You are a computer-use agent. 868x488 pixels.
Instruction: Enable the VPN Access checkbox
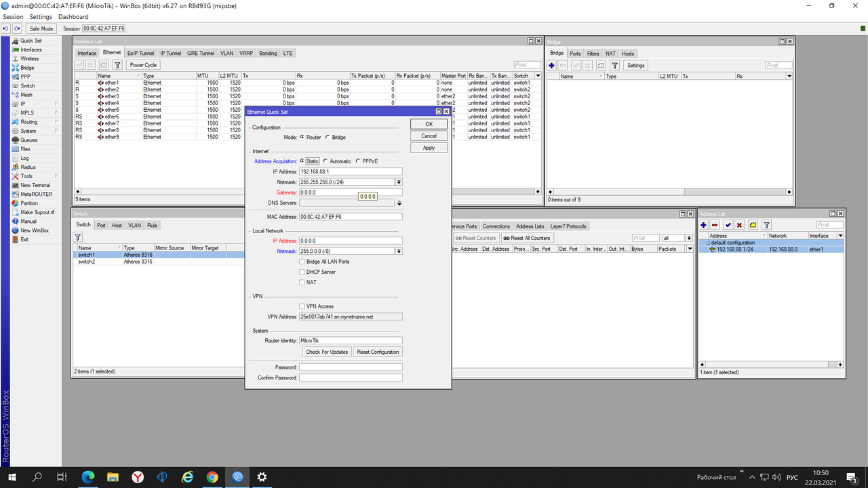302,306
